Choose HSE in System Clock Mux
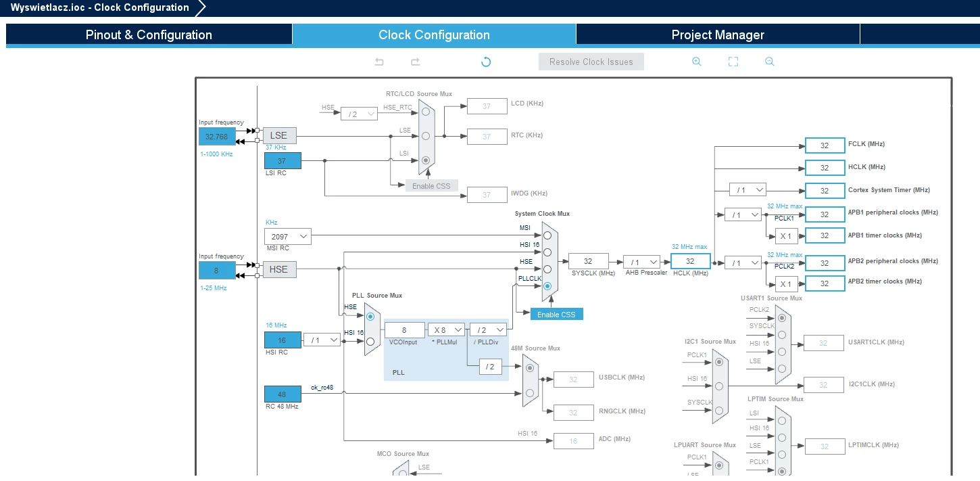This screenshot has width=980, height=481. pyautogui.click(x=547, y=269)
